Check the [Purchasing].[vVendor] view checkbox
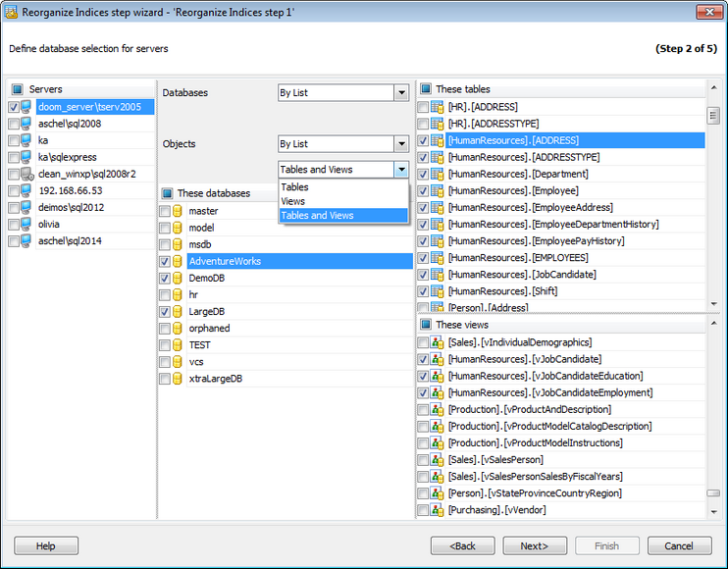The height and width of the screenshot is (569, 728). pyautogui.click(x=422, y=510)
